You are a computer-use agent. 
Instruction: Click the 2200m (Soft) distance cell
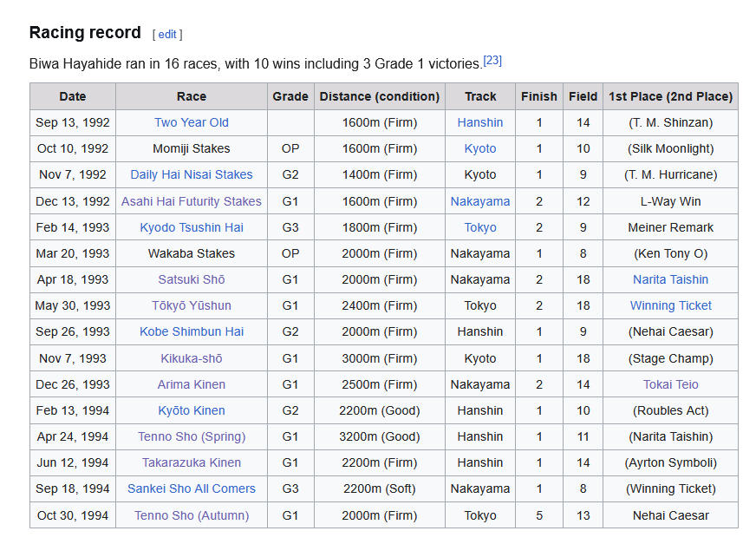pyautogui.click(x=380, y=488)
